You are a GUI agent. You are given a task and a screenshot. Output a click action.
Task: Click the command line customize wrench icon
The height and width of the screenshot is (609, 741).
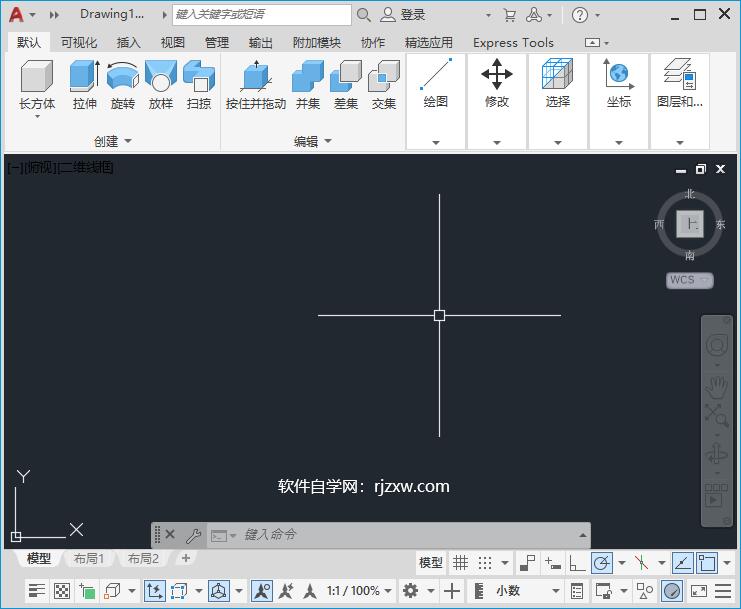pos(193,535)
